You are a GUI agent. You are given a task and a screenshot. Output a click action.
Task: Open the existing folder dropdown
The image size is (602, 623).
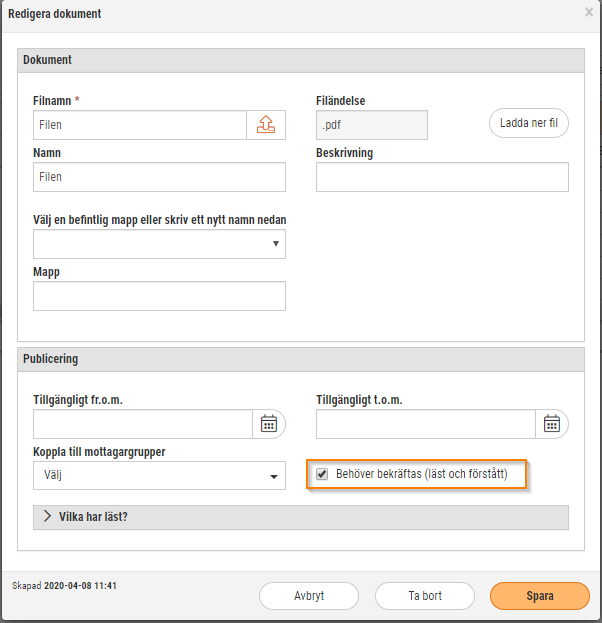coord(159,244)
